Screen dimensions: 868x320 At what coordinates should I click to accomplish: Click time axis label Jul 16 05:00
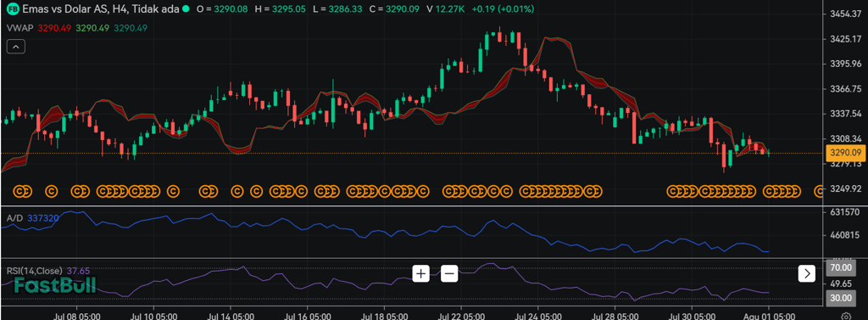coord(307,316)
